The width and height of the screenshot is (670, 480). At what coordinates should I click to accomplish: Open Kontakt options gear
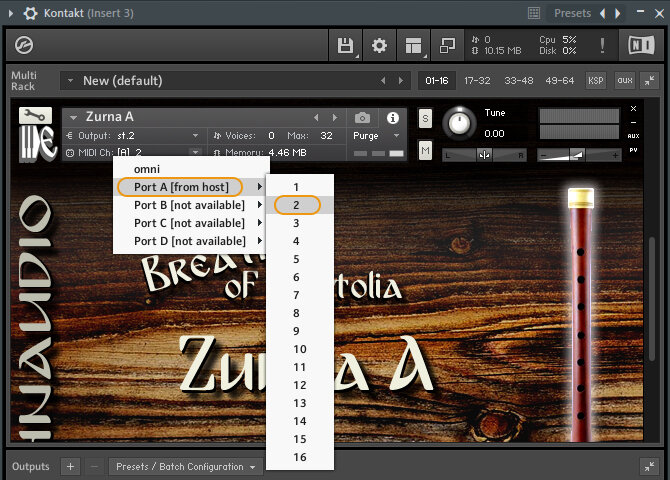(x=379, y=45)
